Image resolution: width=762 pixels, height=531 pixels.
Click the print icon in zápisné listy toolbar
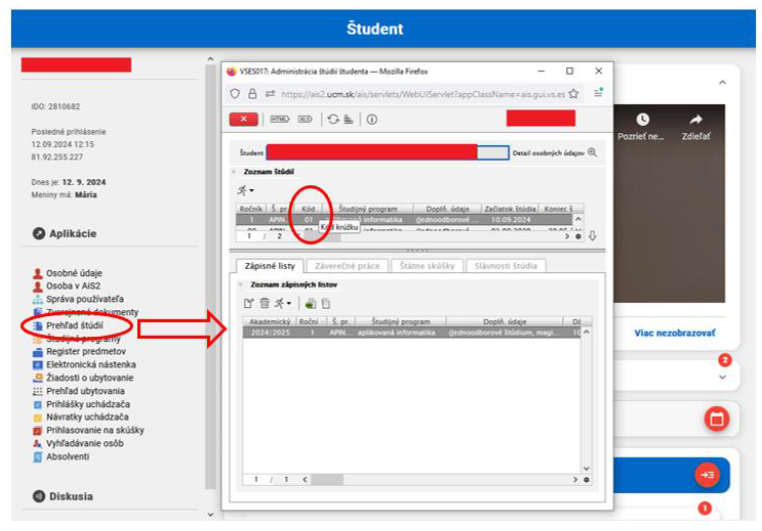310,303
